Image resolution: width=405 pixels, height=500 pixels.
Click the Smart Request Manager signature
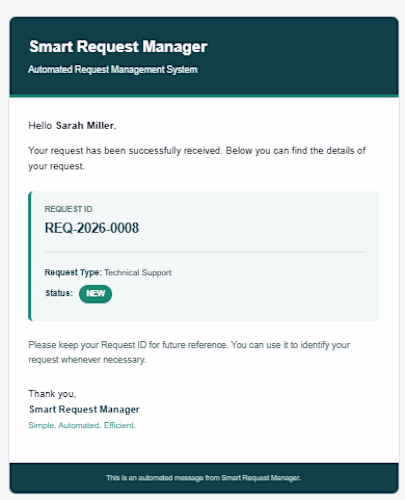click(84, 409)
